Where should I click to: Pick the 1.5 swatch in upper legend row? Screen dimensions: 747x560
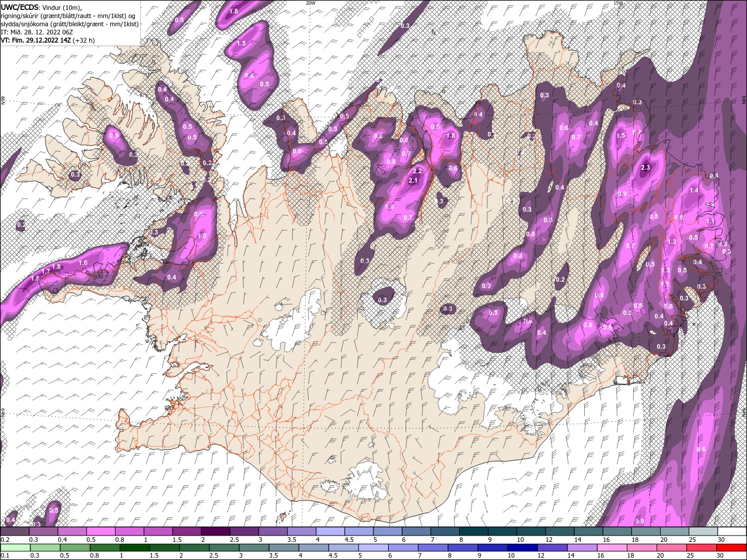coord(186,531)
